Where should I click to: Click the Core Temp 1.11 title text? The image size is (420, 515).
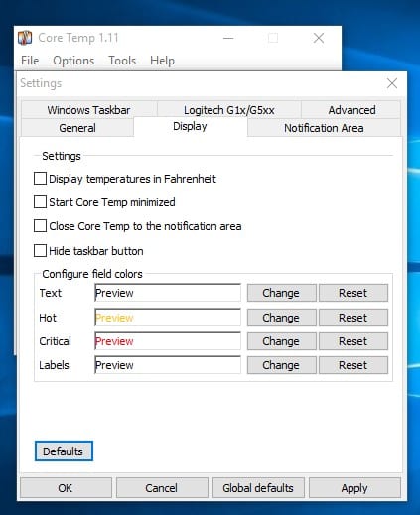tap(78, 38)
